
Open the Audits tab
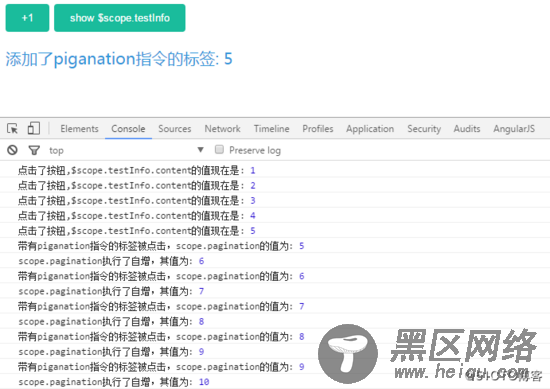pyautogui.click(x=467, y=129)
